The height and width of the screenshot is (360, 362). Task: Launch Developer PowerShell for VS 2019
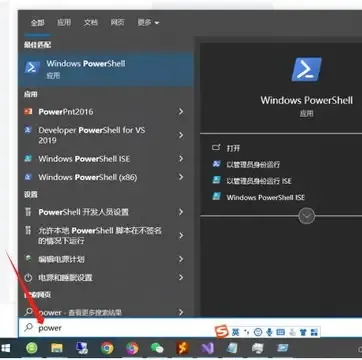(x=106, y=135)
